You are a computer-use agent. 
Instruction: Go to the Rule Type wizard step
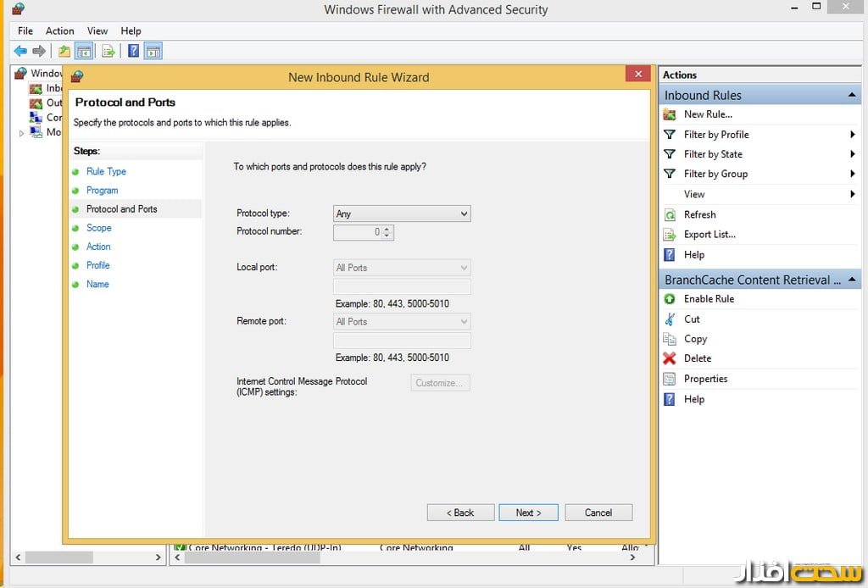[106, 172]
